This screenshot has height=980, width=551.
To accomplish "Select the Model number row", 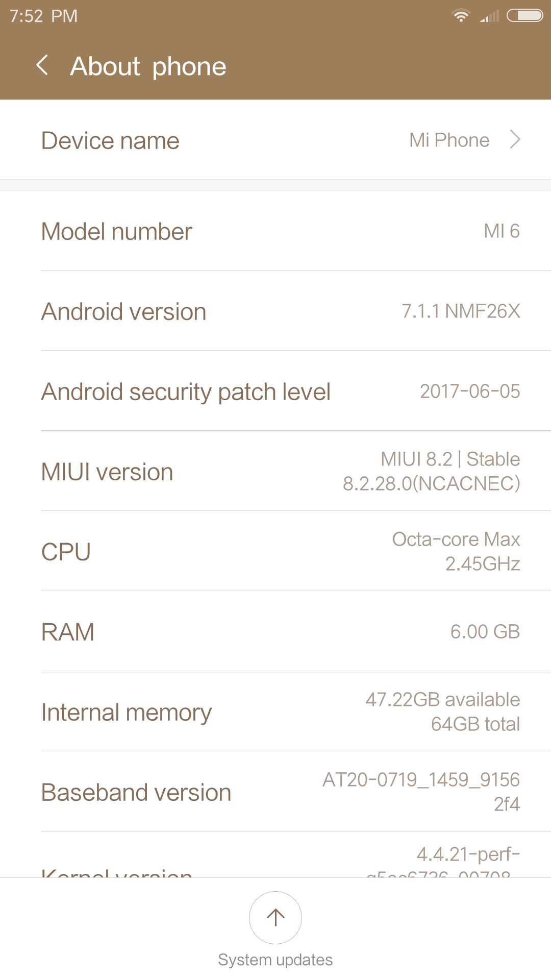I will click(x=275, y=231).
